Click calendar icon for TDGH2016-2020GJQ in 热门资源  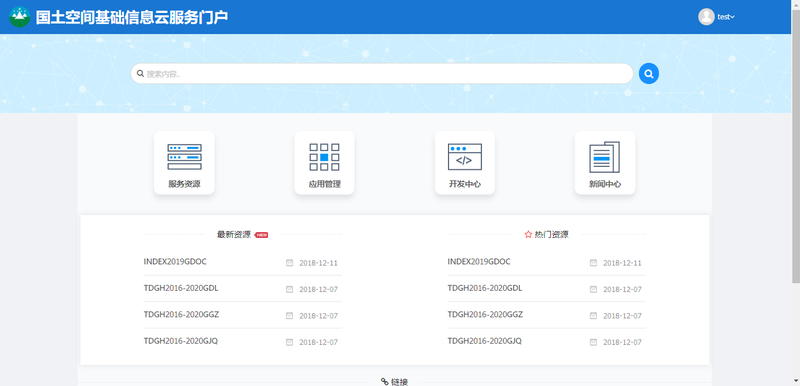(x=593, y=342)
